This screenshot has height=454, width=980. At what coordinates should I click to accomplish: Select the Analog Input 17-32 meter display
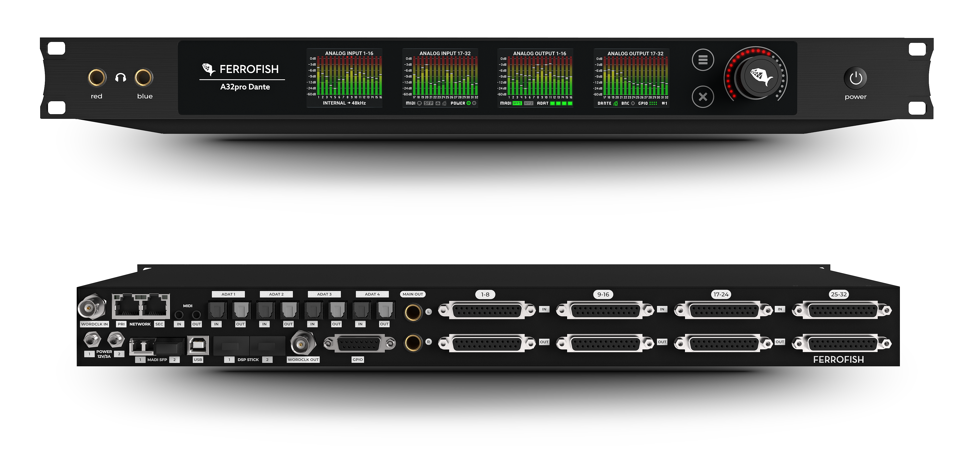(440, 78)
